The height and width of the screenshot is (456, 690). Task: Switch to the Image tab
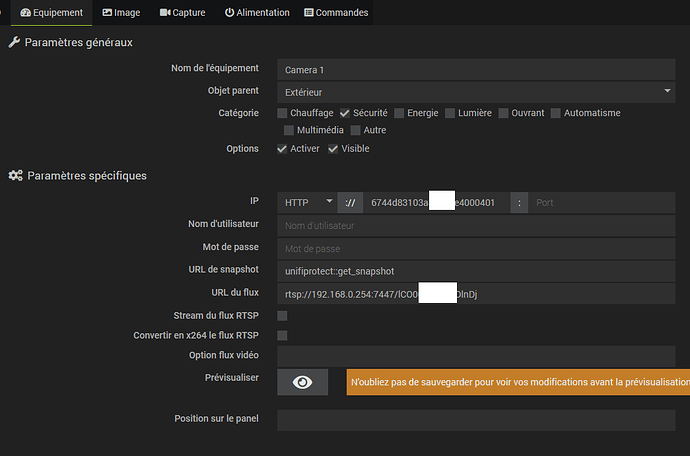pyautogui.click(x=121, y=12)
